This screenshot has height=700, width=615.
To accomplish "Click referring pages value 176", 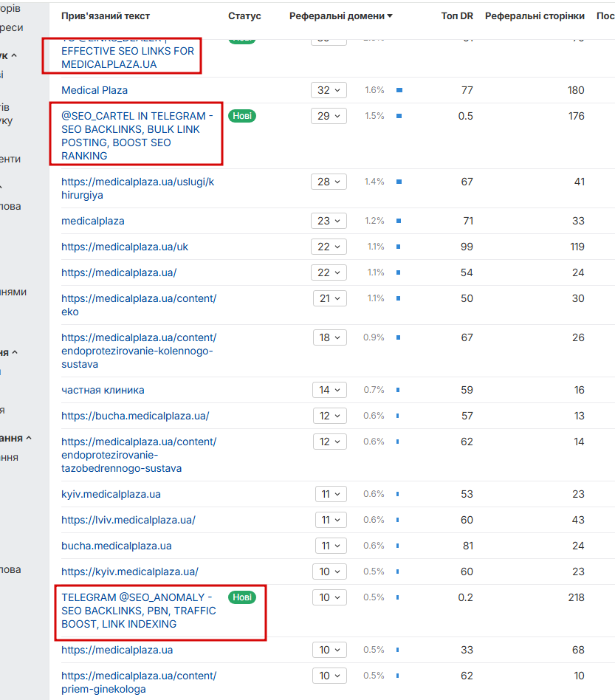I will coord(576,116).
